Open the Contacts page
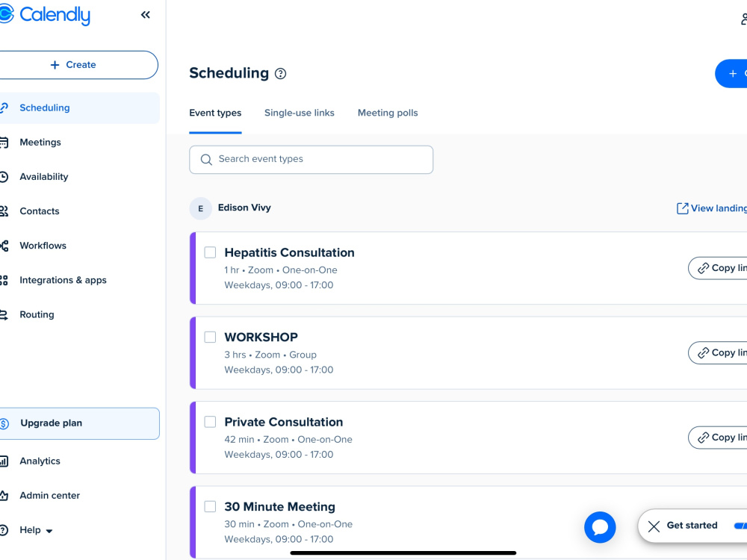 coord(40,211)
